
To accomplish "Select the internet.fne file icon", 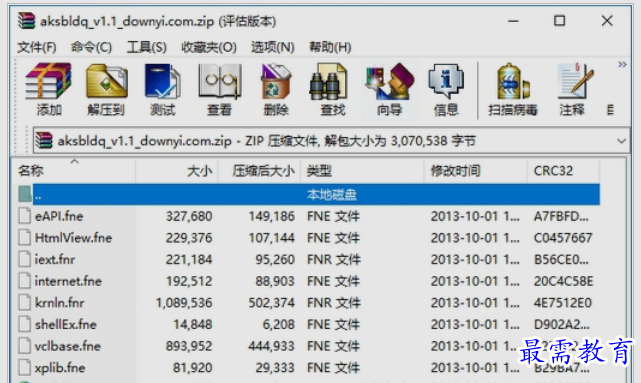I will pyautogui.click(x=25, y=281).
